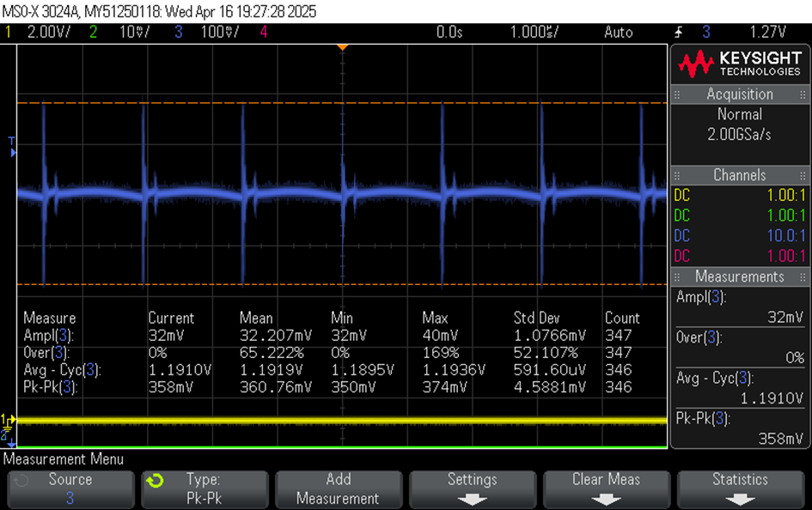Click the Keysight Technologies logo

pos(740,64)
